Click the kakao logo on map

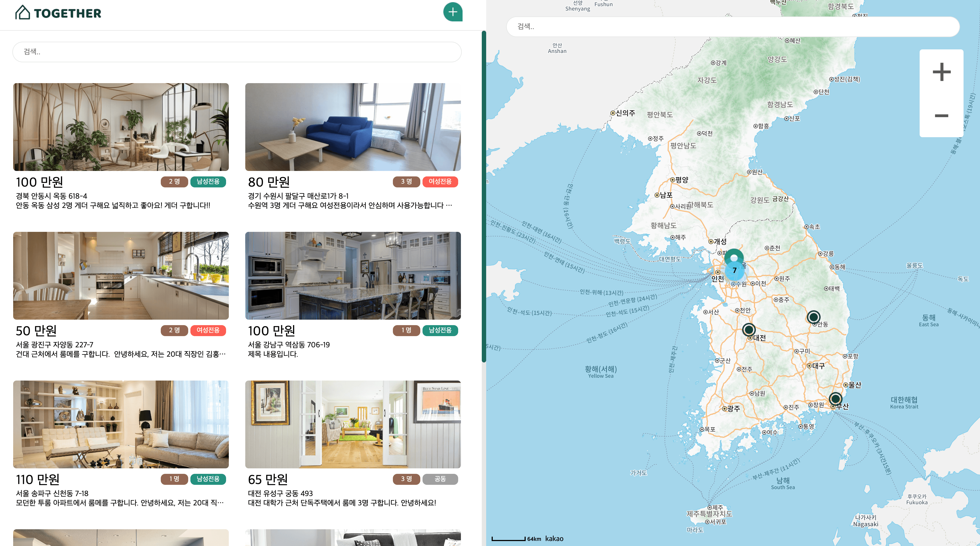(554, 539)
